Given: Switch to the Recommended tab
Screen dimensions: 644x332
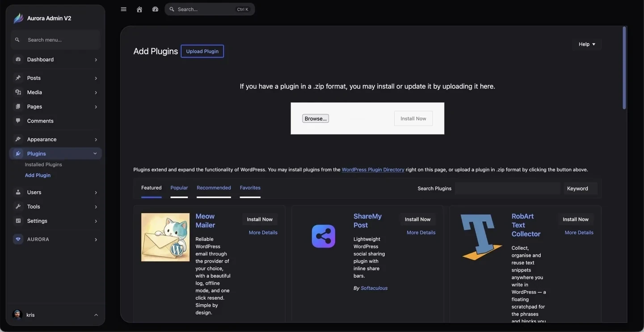Looking at the screenshot, I should (214, 188).
